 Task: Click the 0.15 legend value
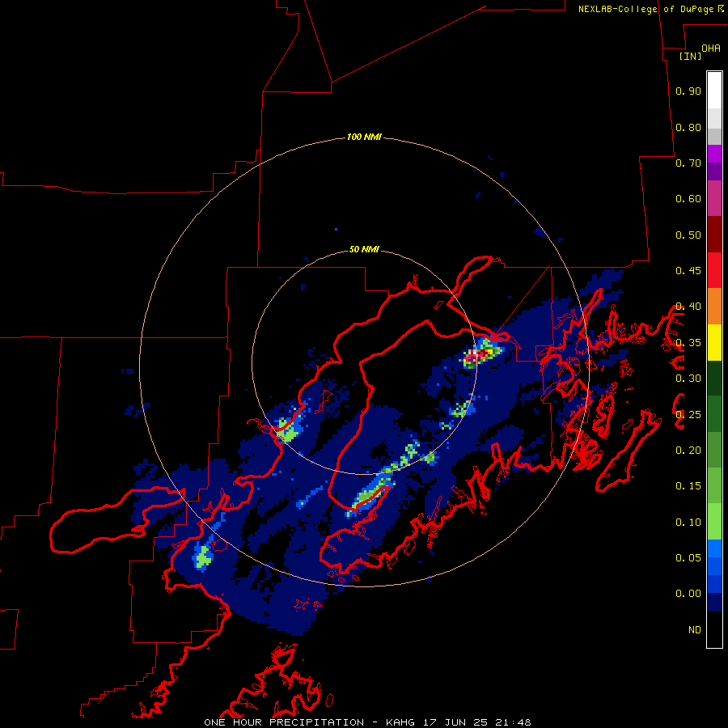[x=688, y=486]
